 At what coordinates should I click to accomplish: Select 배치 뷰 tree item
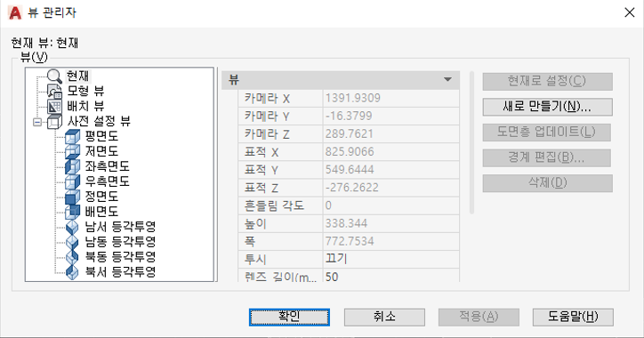point(85,106)
